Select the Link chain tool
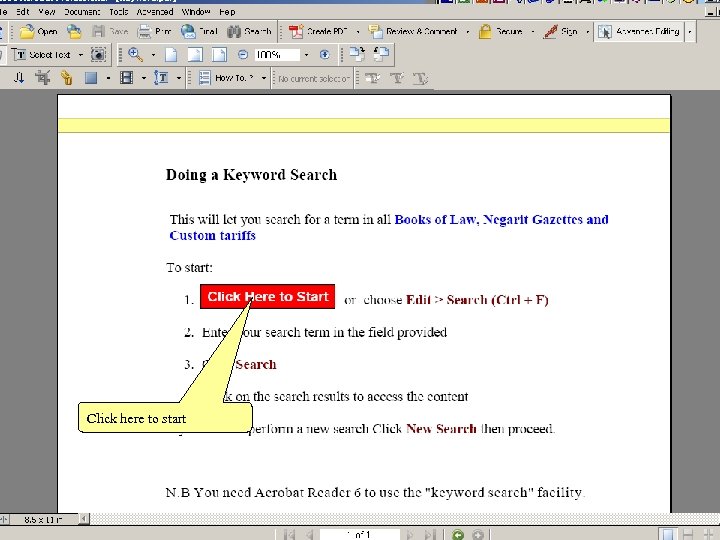 coord(67,78)
